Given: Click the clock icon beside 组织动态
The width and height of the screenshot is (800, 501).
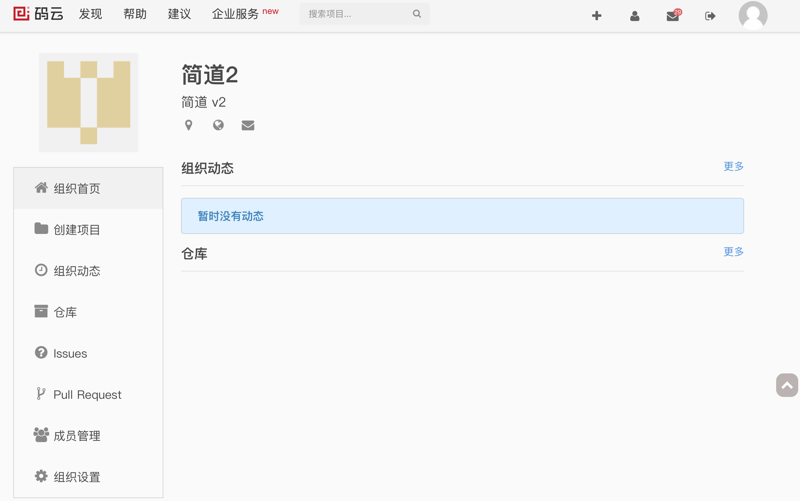Looking at the screenshot, I should click(41, 270).
